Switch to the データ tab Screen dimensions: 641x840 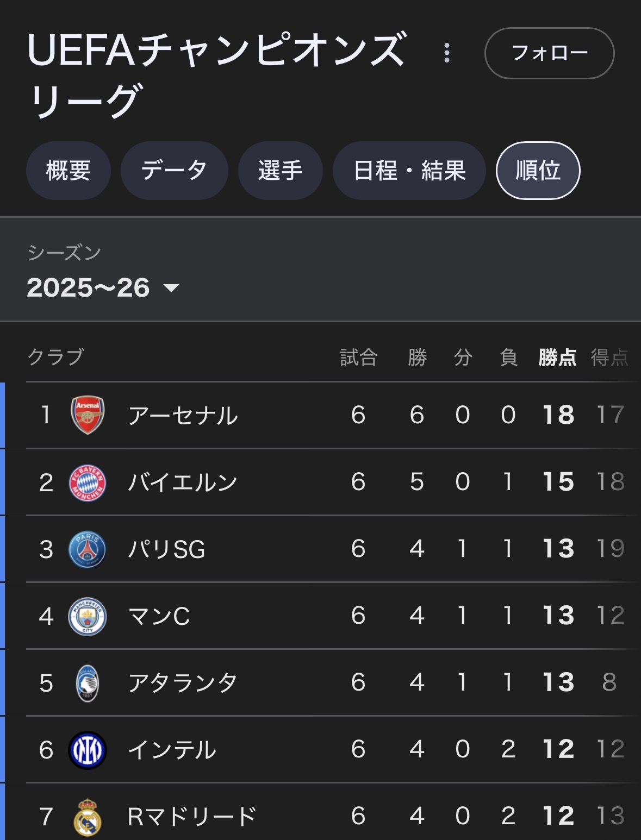click(x=174, y=171)
